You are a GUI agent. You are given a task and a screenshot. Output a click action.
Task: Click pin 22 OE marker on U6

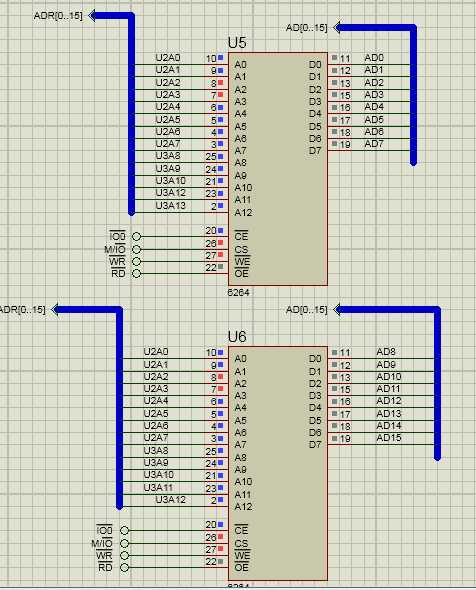pos(221,561)
